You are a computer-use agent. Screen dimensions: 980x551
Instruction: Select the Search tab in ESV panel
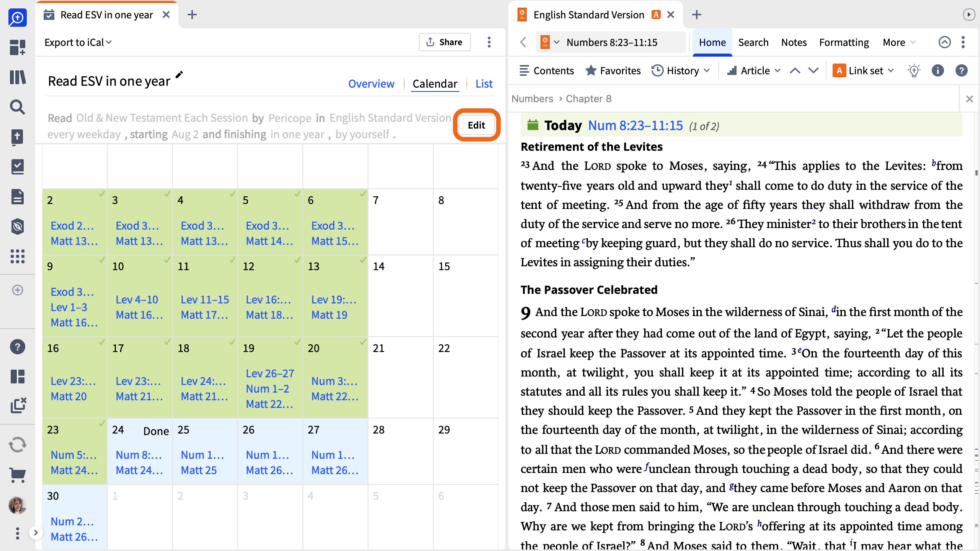pyautogui.click(x=753, y=42)
